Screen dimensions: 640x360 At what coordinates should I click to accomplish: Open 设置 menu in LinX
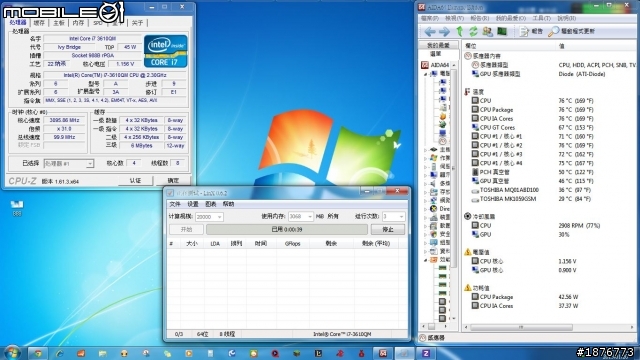(193, 204)
